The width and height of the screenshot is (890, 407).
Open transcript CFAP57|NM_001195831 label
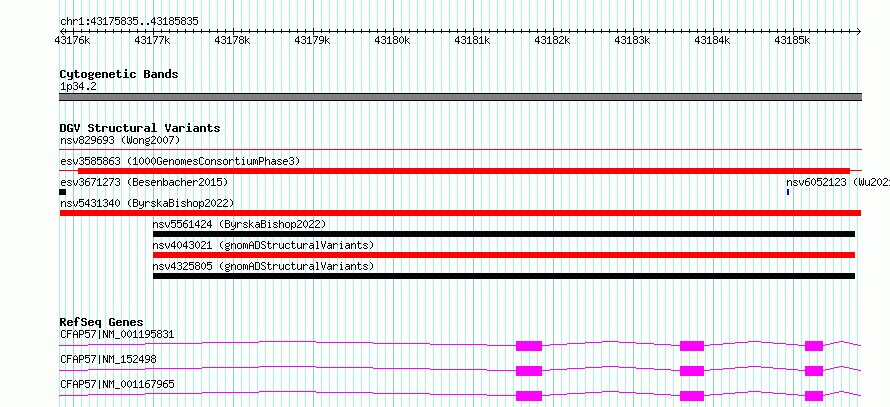click(x=117, y=334)
